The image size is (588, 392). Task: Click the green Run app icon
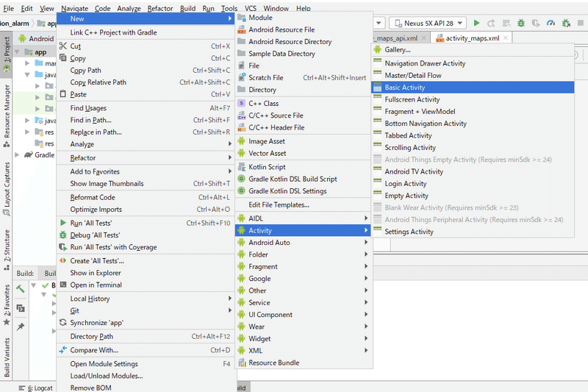476,23
